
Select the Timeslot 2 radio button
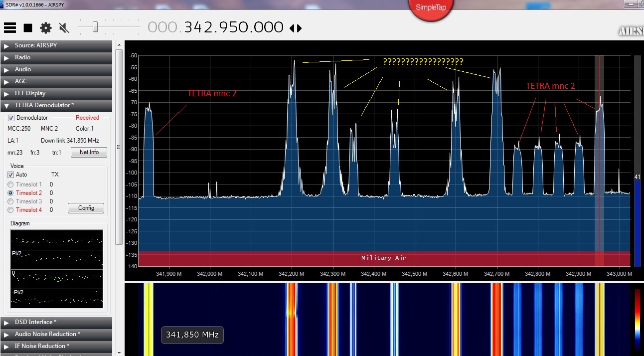click(x=10, y=193)
